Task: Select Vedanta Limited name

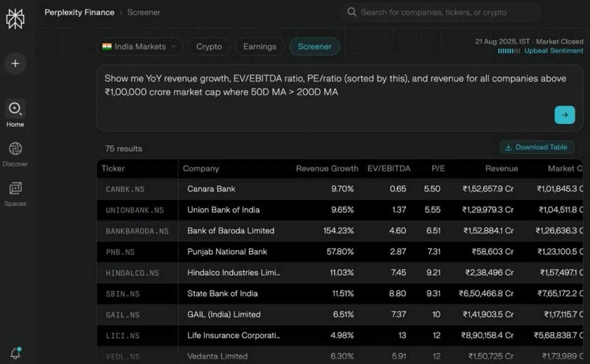Action: coord(217,356)
